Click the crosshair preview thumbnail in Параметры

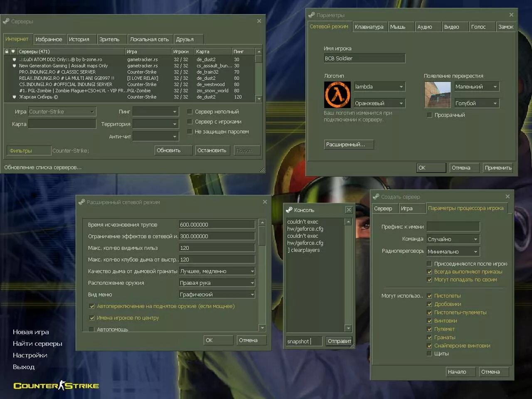438,95
